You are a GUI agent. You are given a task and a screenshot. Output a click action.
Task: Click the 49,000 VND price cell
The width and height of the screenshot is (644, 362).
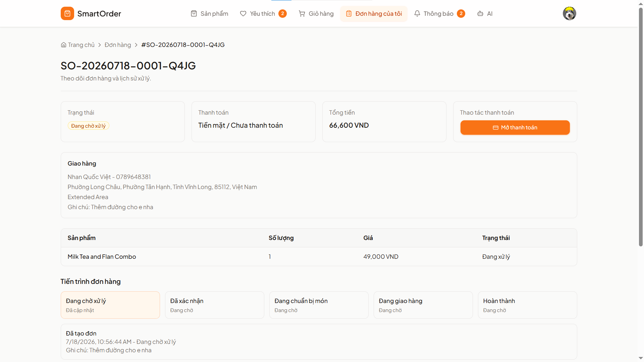381,256
